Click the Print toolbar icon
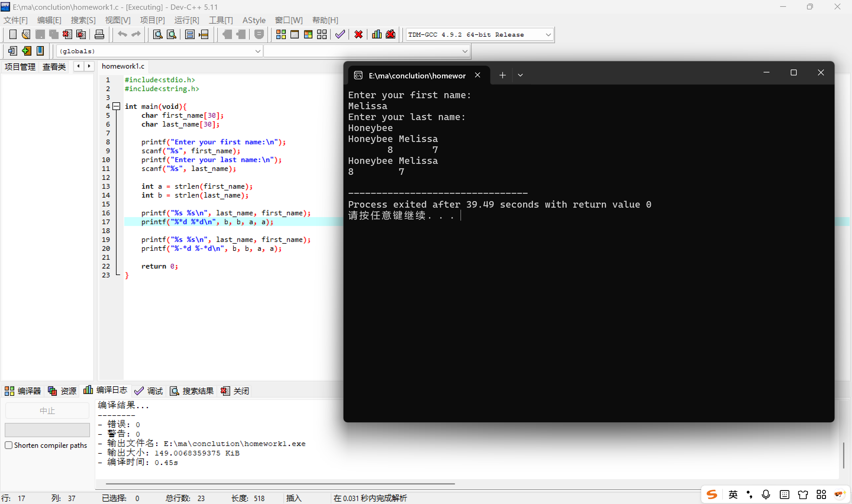The width and height of the screenshot is (852, 504). (x=99, y=34)
